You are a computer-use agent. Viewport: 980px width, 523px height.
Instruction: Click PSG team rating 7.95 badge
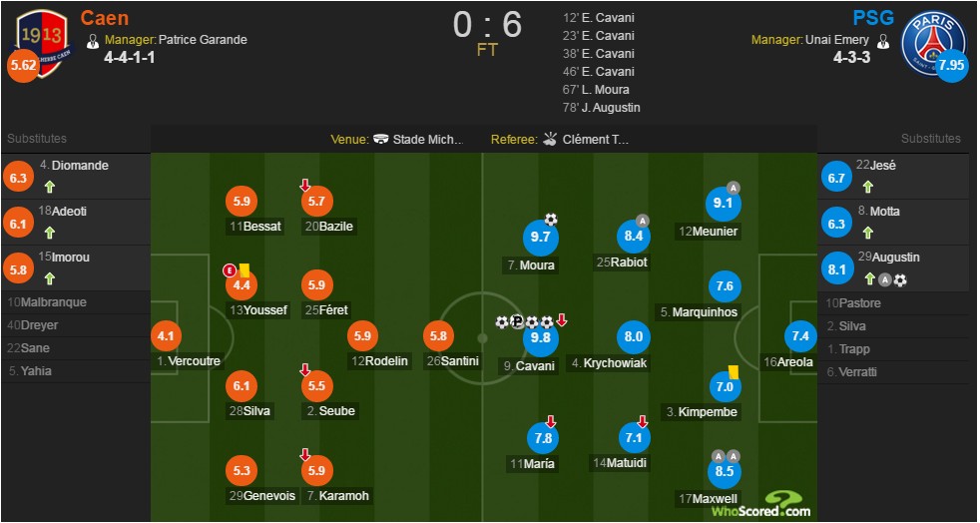(x=951, y=66)
